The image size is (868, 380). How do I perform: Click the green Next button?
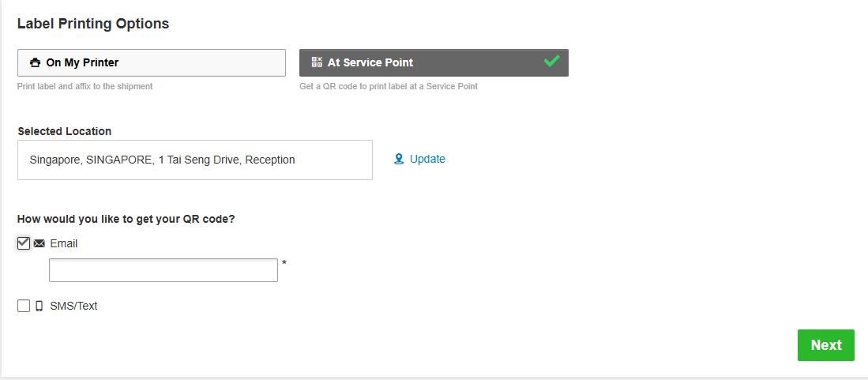point(826,345)
